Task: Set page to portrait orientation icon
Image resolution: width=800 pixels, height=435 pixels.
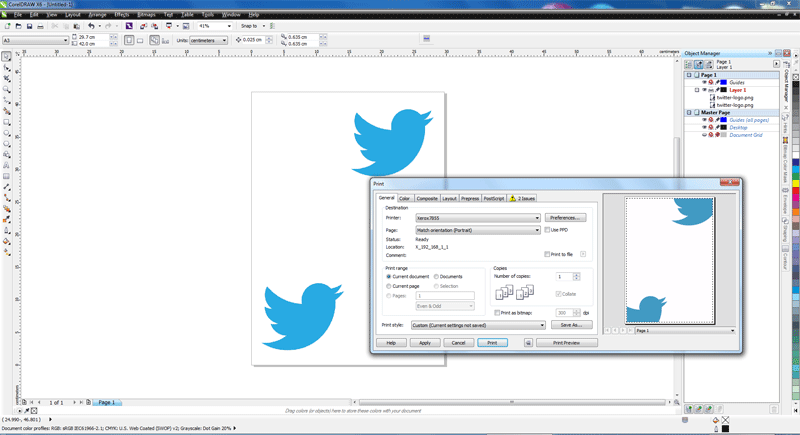Action: [129, 40]
